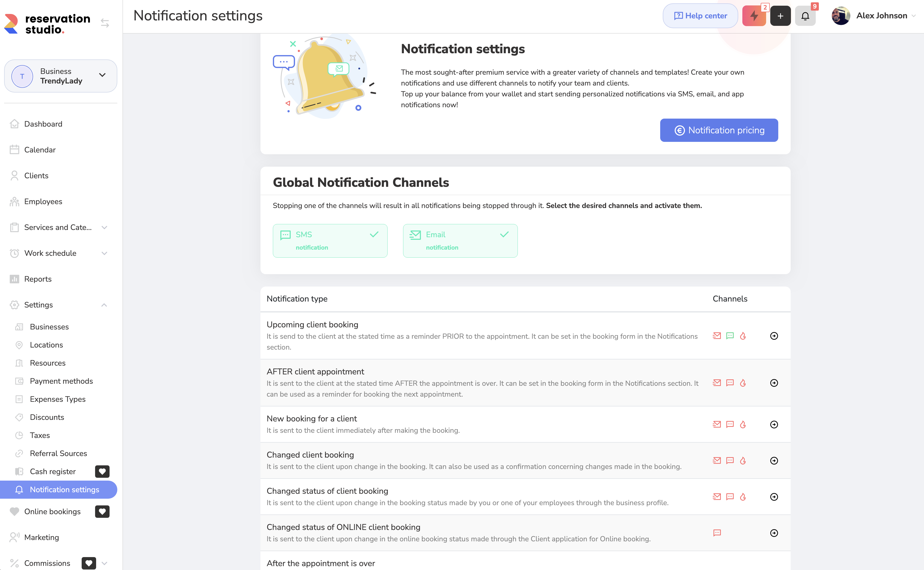
Task: Click email channel icon for AFTER client appointment
Action: pos(717,383)
